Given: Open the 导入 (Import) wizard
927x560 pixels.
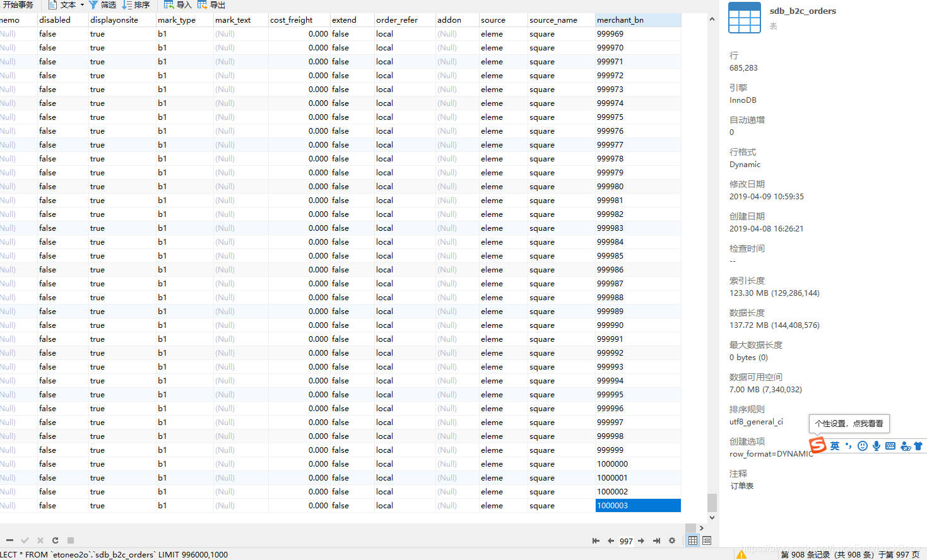Looking at the screenshot, I should 177,5.
